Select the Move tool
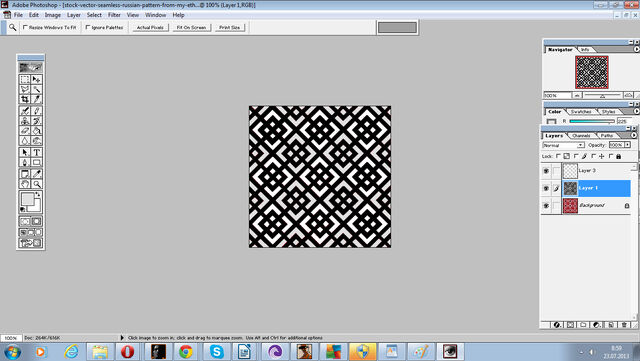Viewport: 640px width, 361px height. [x=37, y=79]
